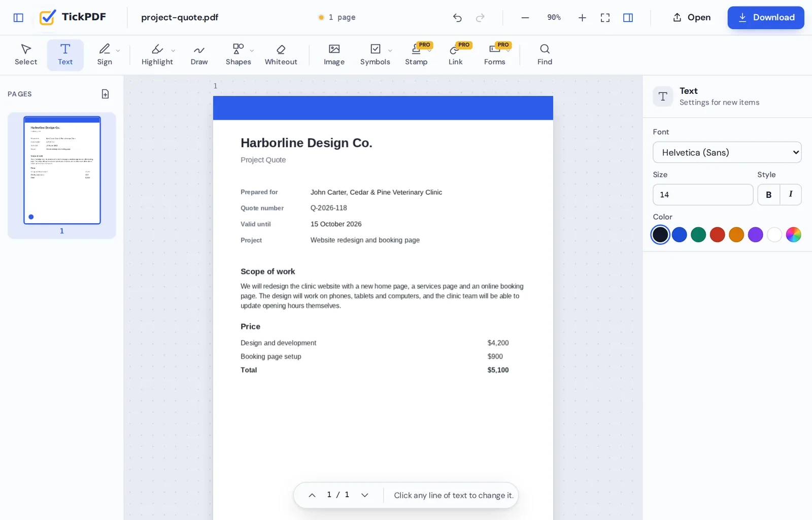Image resolution: width=812 pixels, height=520 pixels.
Task: Open the rainbow custom color picker
Action: pyautogui.click(x=793, y=234)
